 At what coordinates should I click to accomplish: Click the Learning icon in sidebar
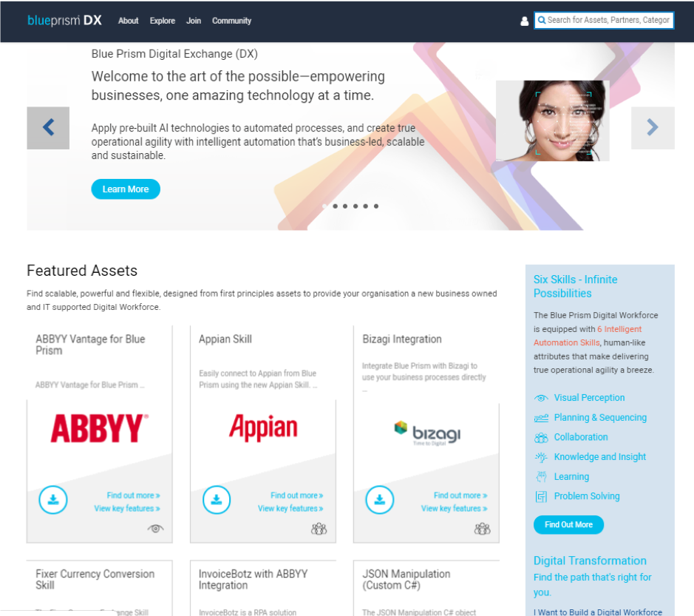click(541, 477)
